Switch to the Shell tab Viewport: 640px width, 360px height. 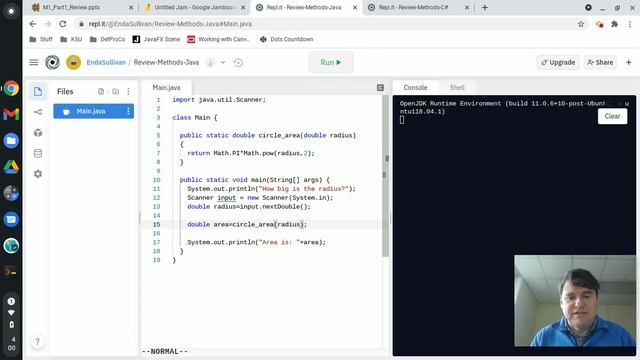pos(457,87)
